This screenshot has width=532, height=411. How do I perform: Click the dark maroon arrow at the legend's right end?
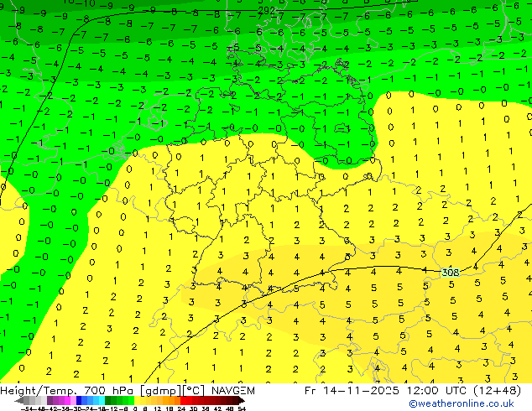[242, 400]
